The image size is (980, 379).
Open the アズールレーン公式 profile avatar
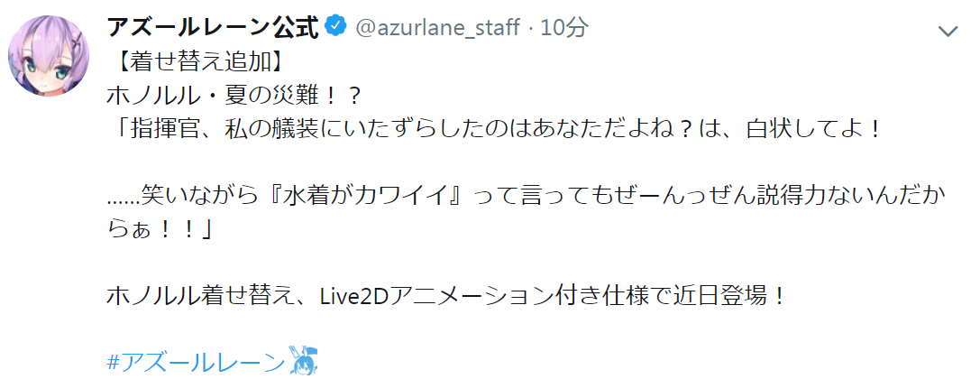tap(48, 55)
